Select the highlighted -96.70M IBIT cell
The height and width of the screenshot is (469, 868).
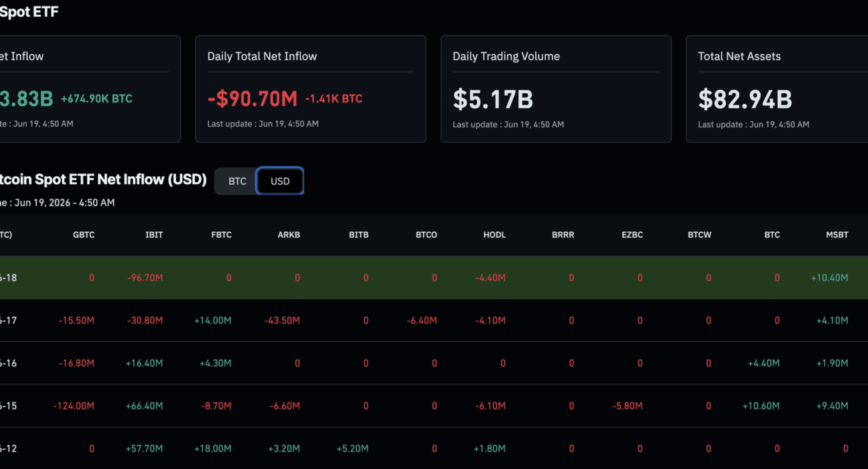pos(145,277)
